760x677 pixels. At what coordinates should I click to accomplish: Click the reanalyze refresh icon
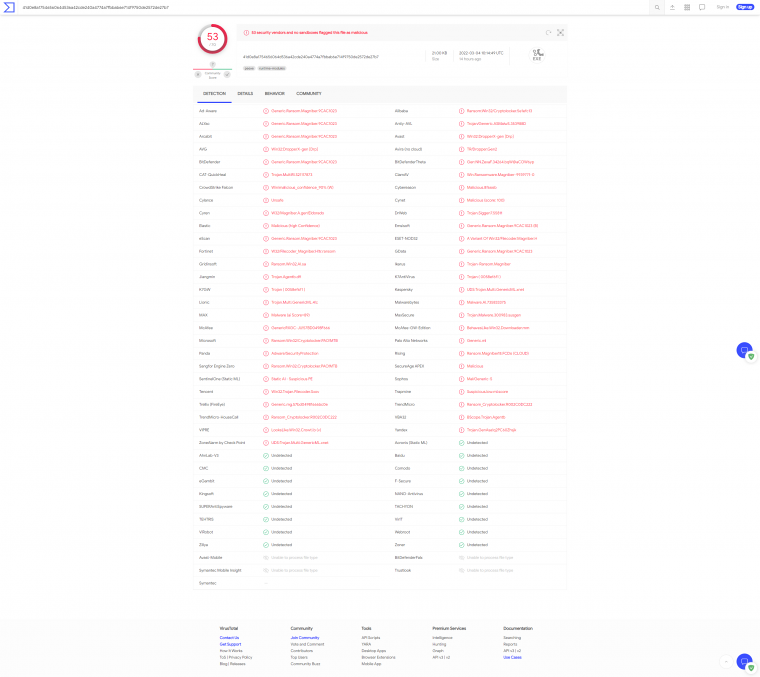(x=548, y=32)
